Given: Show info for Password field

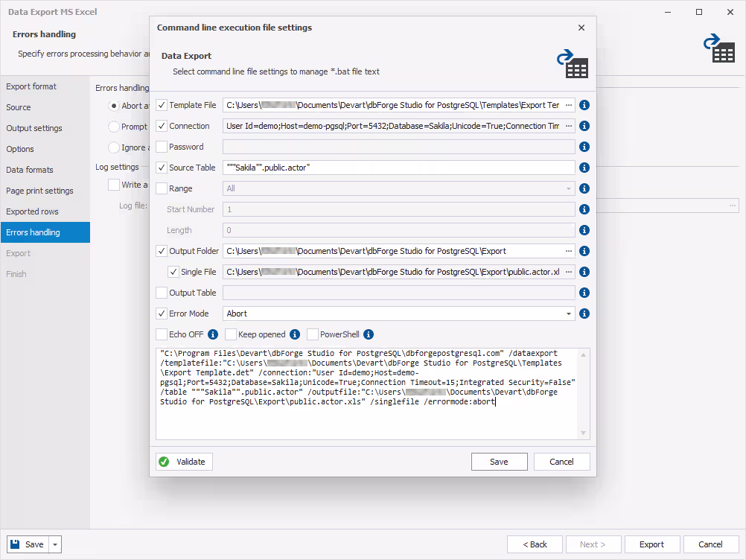Looking at the screenshot, I should [x=584, y=147].
